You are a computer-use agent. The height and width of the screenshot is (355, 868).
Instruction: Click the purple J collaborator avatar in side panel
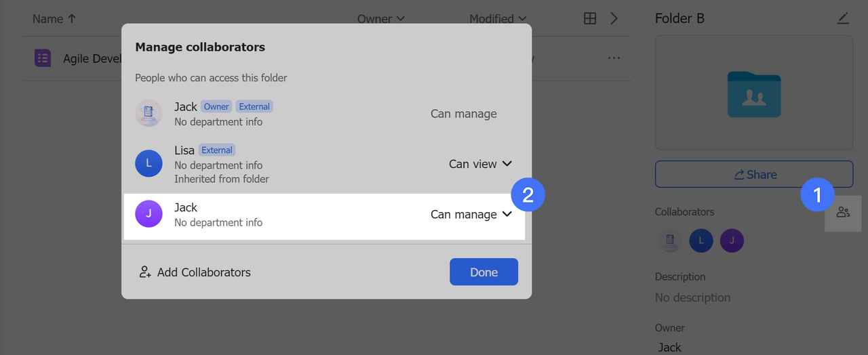click(x=732, y=241)
